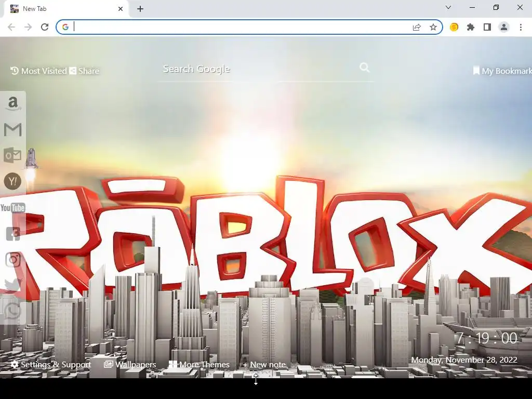Screen dimensions: 532x399
Task: Toggle the Chrome side panel
Action: (x=487, y=27)
